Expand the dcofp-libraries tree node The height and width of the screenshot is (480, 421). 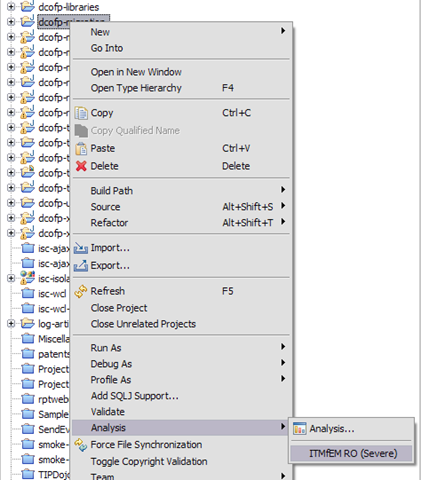coord(11,7)
